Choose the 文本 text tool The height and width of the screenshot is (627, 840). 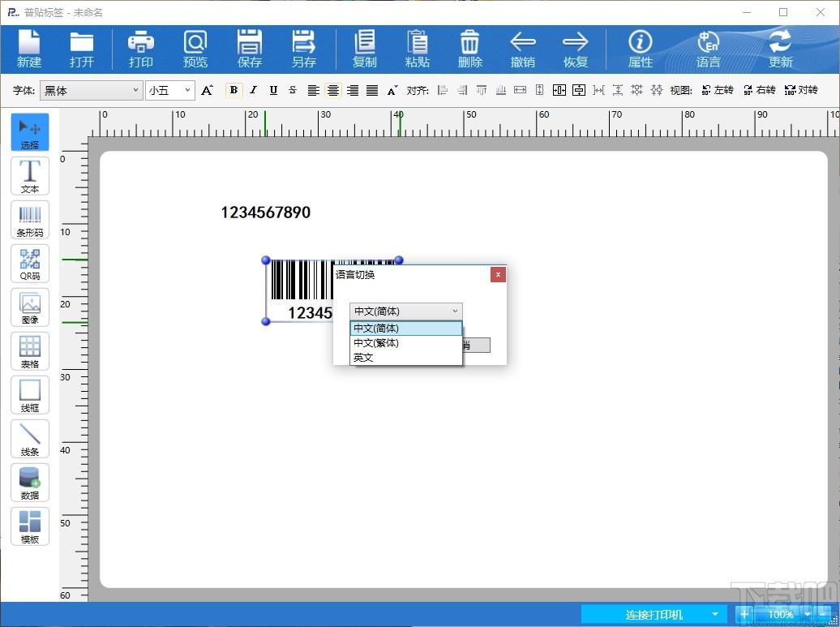30,176
